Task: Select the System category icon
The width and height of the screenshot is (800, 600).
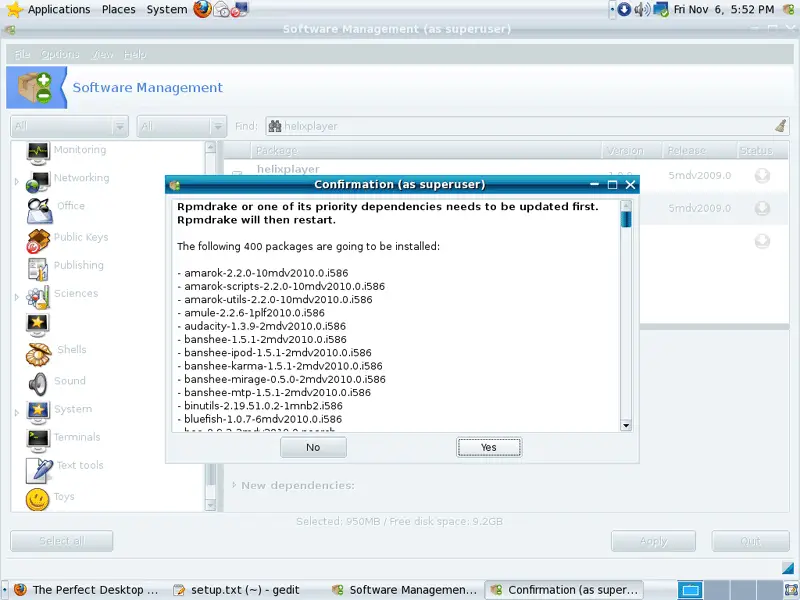Action: coord(38,412)
